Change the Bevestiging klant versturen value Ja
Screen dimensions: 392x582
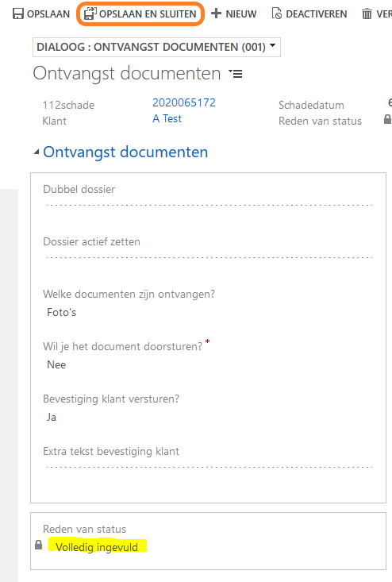pyautogui.click(x=52, y=417)
